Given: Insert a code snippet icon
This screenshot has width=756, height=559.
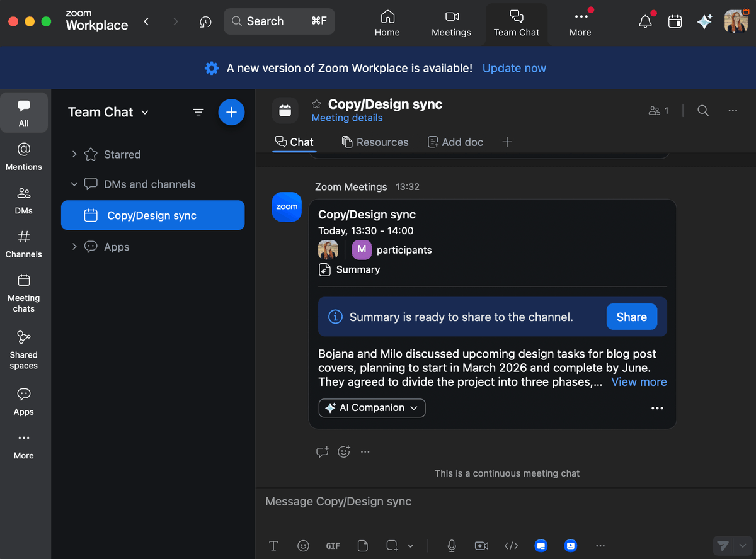Looking at the screenshot, I should click(511, 546).
